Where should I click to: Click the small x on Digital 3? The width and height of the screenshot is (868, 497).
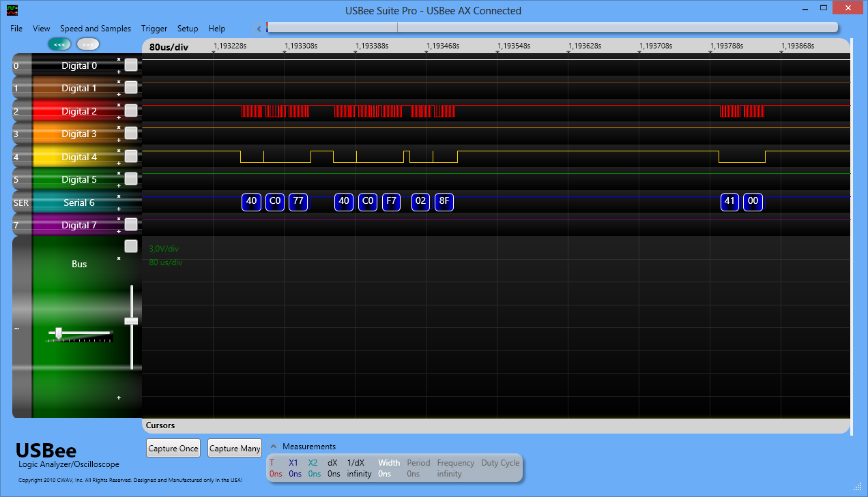tap(119, 128)
